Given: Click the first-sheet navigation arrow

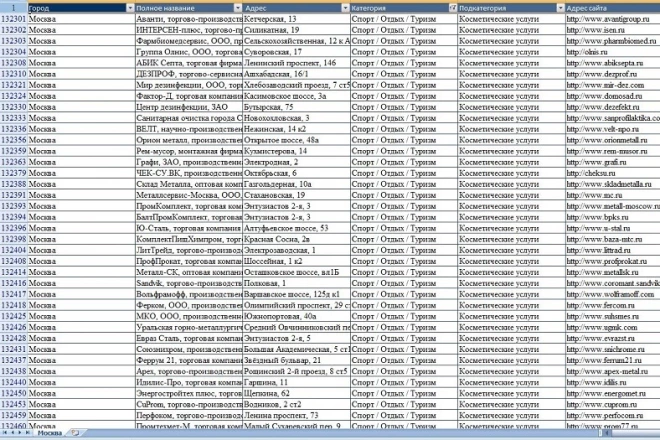Looking at the screenshot, I should click(4, 432).
